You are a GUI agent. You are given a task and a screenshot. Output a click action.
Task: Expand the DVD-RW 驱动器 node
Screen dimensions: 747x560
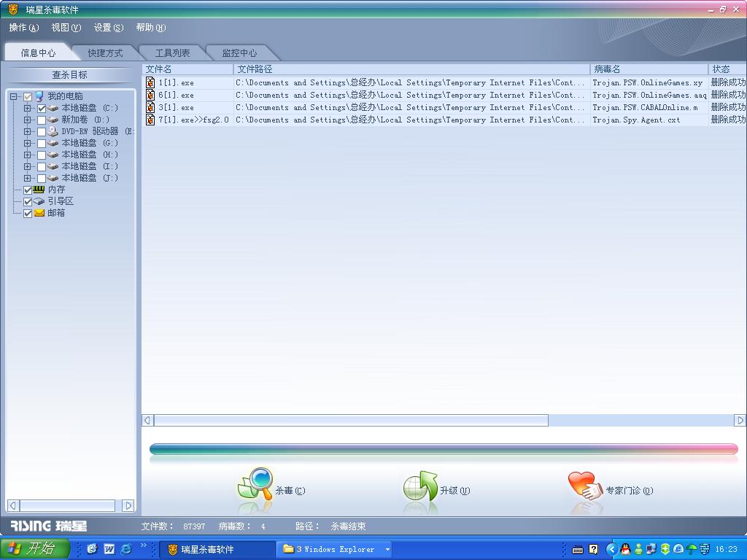pos(27,131)
